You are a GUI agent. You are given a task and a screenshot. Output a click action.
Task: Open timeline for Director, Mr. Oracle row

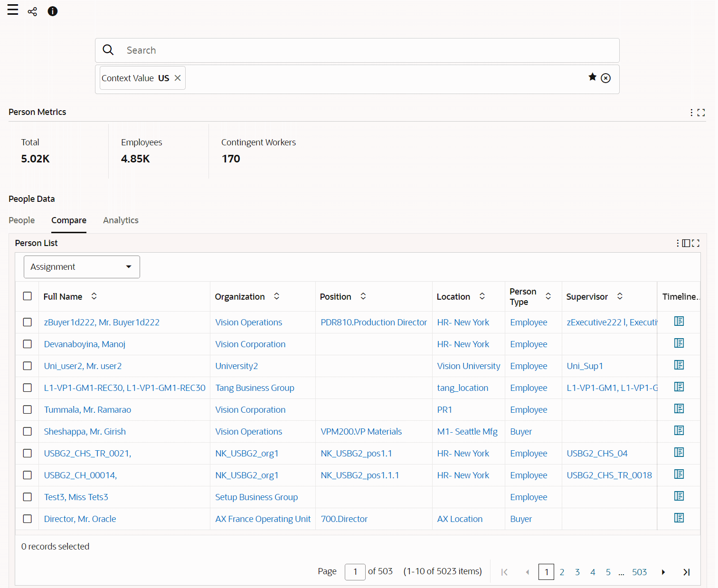pyautogui.click(x=679, y=518)
